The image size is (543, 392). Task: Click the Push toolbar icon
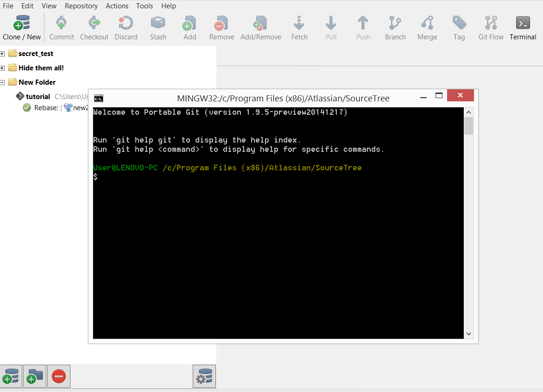tap(363, 23)
